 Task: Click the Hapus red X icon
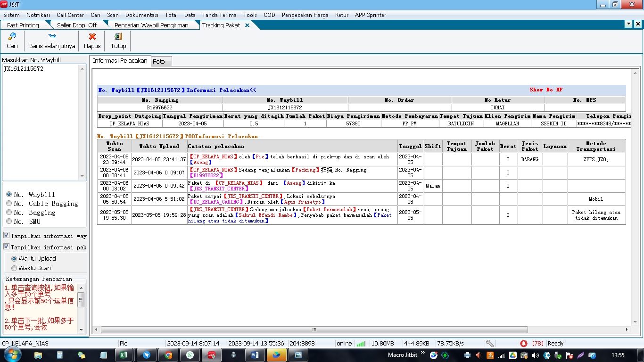(92, 36)
